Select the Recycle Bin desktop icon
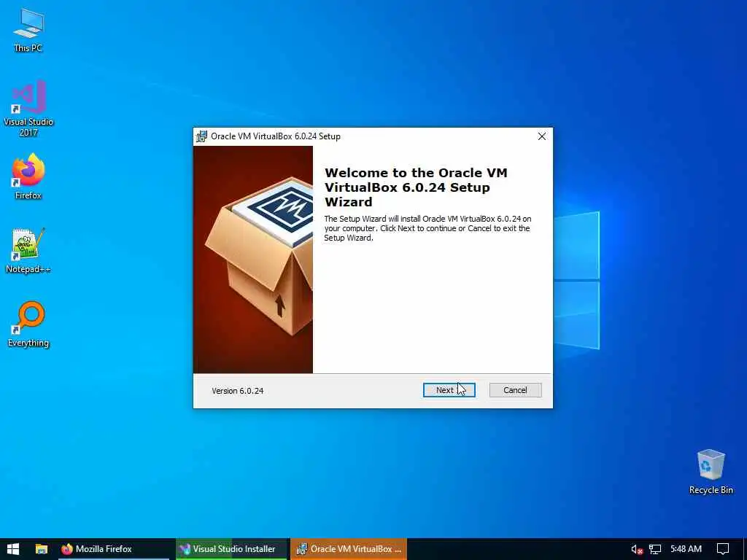The height and width of the screenshot is (560, 747). pyautogui.click(x=711, y=472)
